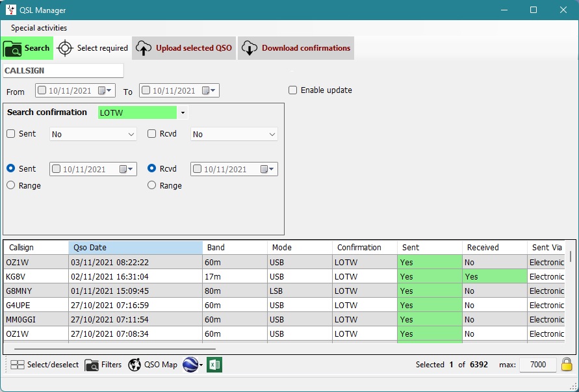Open the Rcvd status No dropdown

coord(234,134)
